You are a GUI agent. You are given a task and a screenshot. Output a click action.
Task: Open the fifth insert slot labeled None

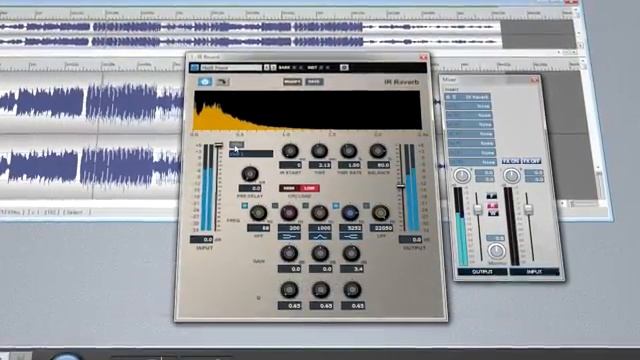pos(471,134)
